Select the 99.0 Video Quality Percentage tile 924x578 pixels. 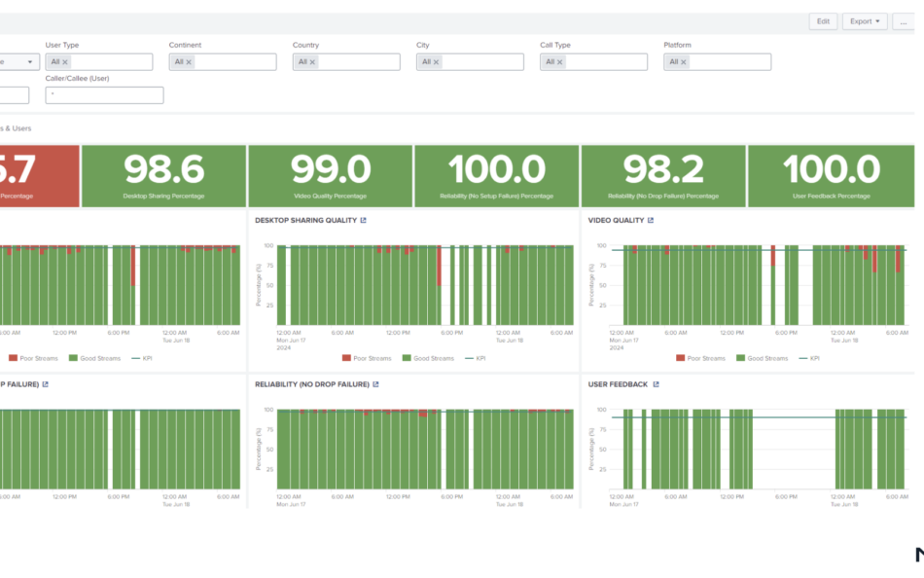pos(331,175)
